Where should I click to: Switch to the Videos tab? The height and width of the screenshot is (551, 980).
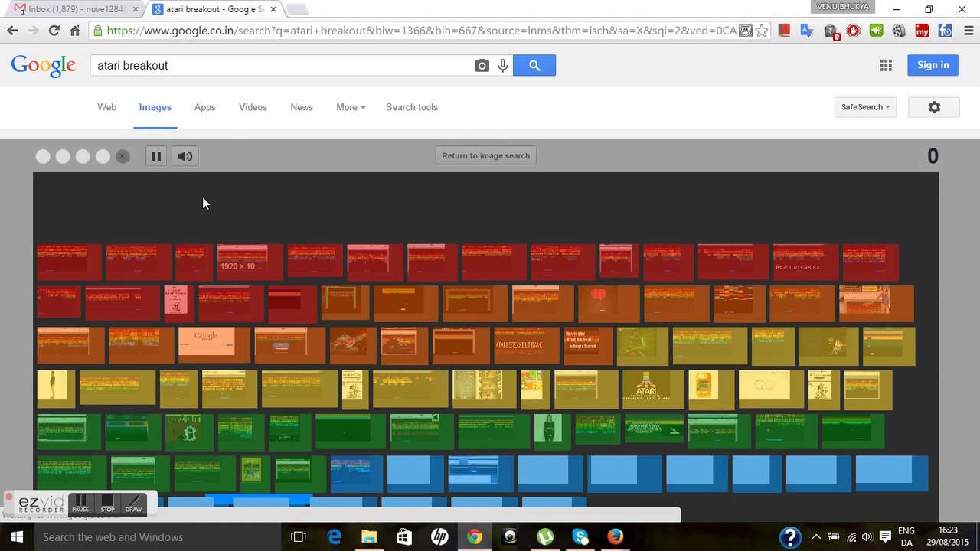point(253,107)
